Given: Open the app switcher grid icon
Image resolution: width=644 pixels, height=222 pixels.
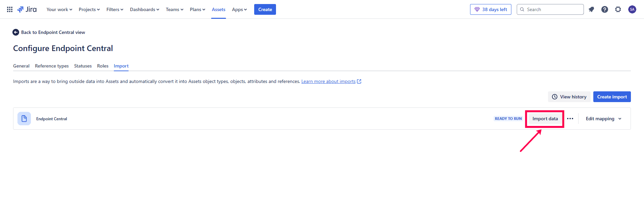Looking at the screenshot, I should pos(10,9).
